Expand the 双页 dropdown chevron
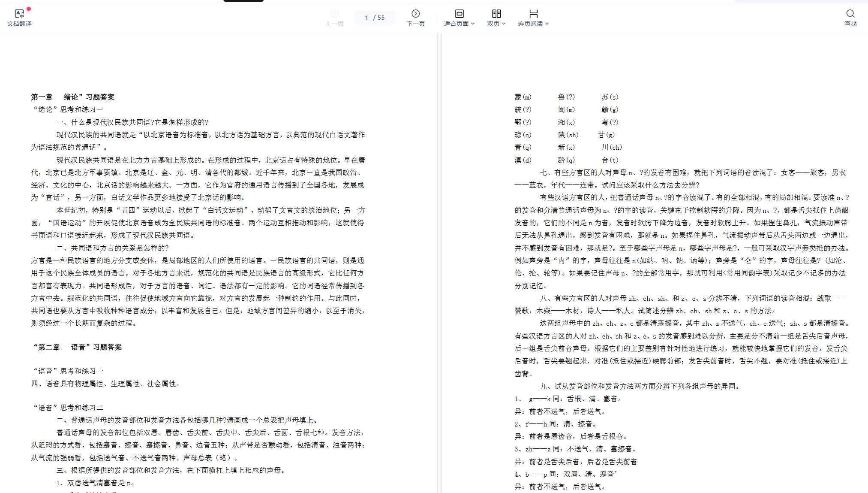868x493 pixels. pos(504,24)
